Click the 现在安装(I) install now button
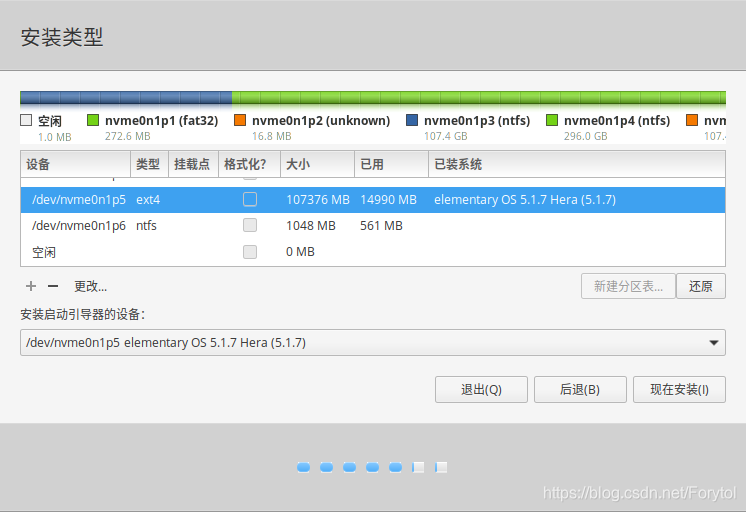The height and width of the screenshot is (512, 746). click(x=679, y=390)
